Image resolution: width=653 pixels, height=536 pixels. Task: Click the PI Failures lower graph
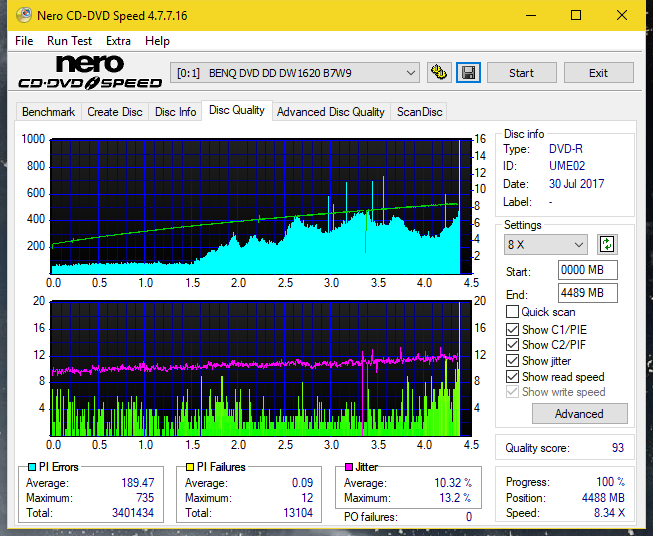click(x=261, y=369)
